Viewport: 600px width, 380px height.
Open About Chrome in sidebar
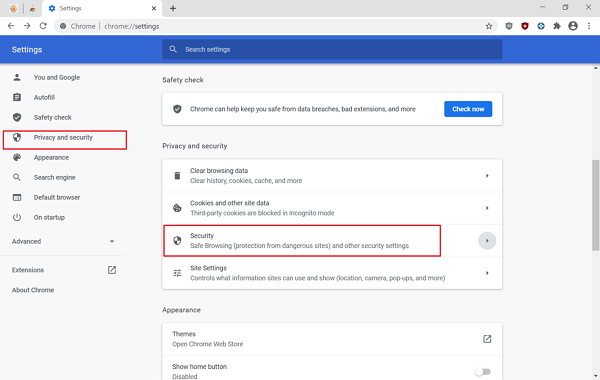33,290
